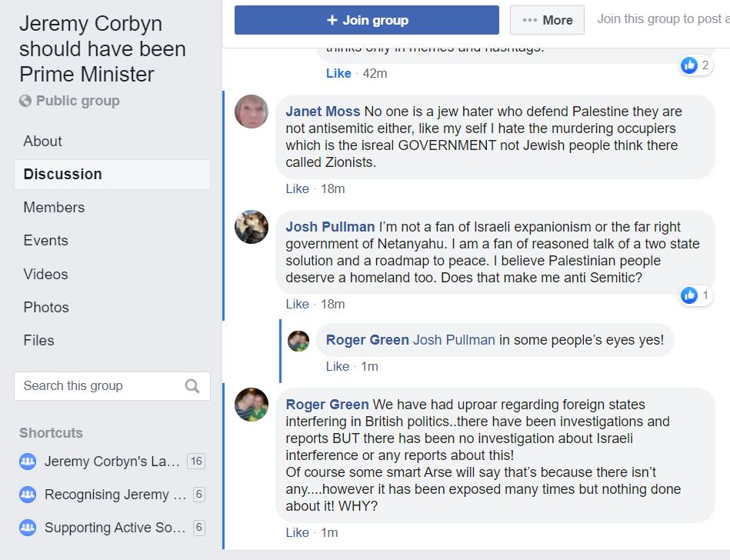Click the like reaction icon on Josh Pullman's comment
The width and height of the screenshot is (730, 560).
tap(689, 295)
